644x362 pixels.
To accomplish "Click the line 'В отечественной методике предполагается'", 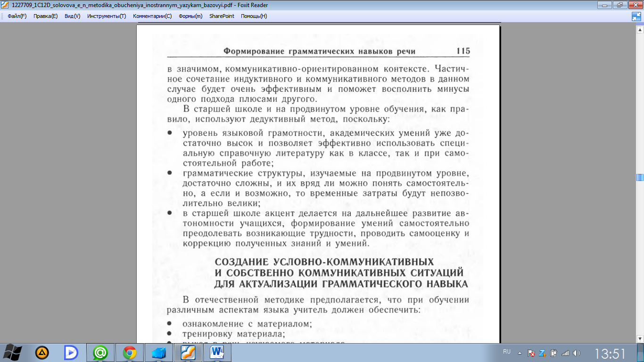I will point(326,300).
